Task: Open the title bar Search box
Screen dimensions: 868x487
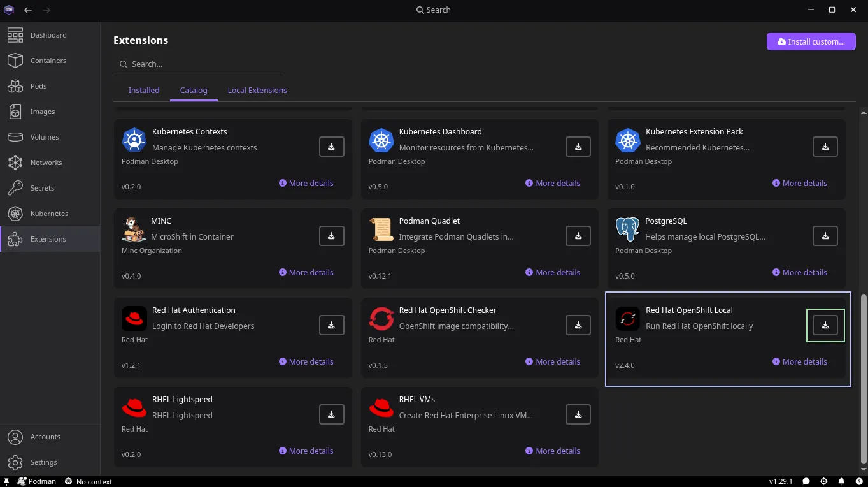Action: [433, 10]
